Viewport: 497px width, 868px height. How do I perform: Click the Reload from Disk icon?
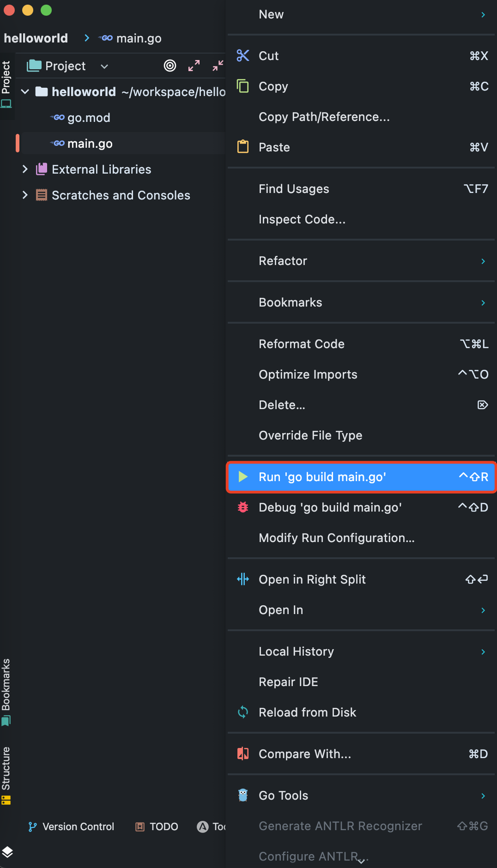pos(243,712)
